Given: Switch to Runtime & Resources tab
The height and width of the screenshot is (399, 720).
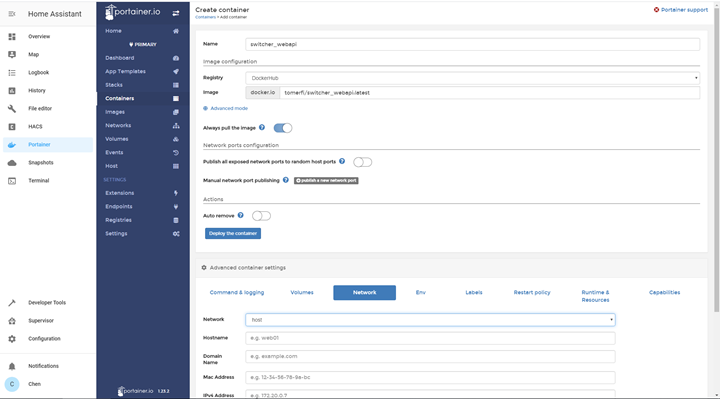Looking at the screenshot, I should click(595, 296).
